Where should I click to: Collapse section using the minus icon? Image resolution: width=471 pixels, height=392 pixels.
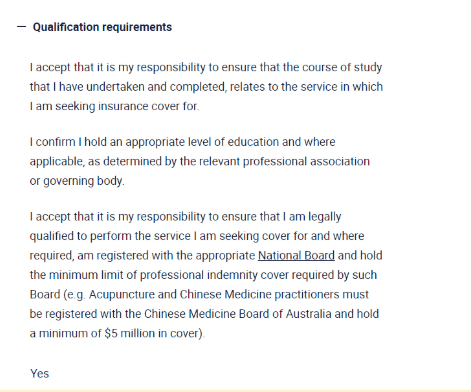(x=21, y=27)
